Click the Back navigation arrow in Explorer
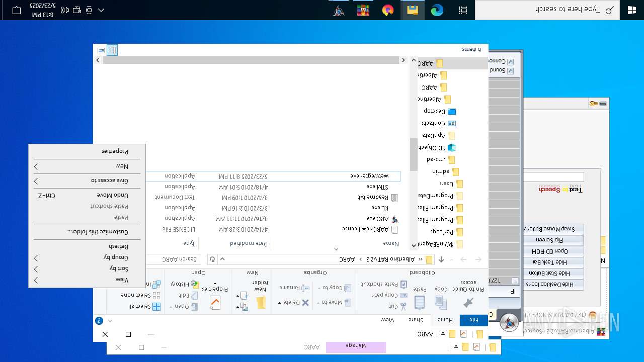644x362 pixels. 478,259
